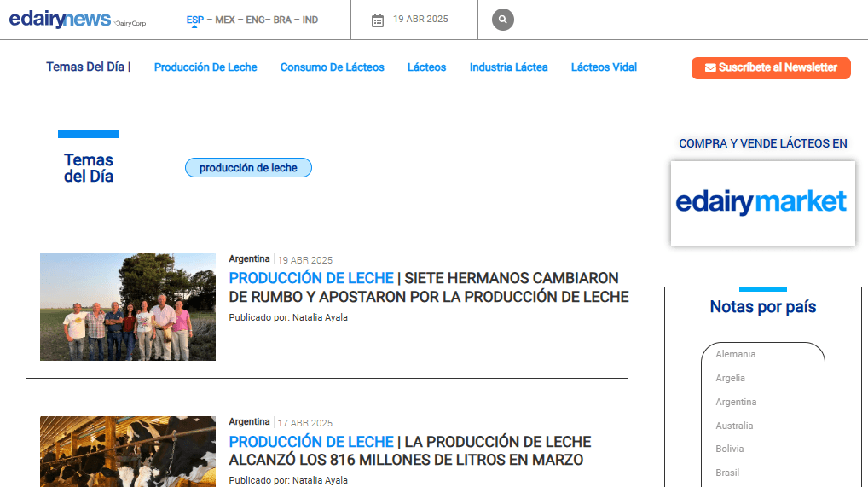Screen dimensions: 868x487
Task: Switch to the MEX edition
Action: pyautogui.click(x=225, y=20)
